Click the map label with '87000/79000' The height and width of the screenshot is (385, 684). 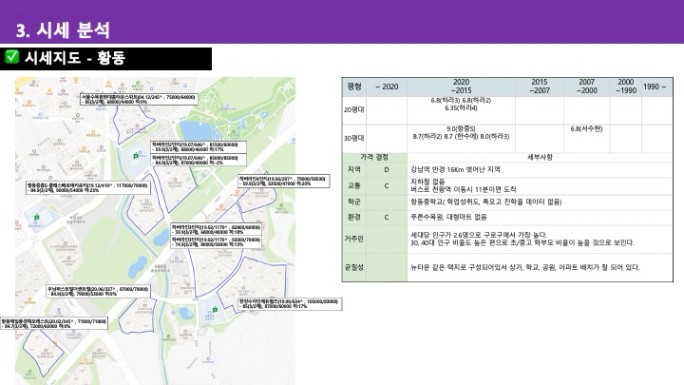99,291
